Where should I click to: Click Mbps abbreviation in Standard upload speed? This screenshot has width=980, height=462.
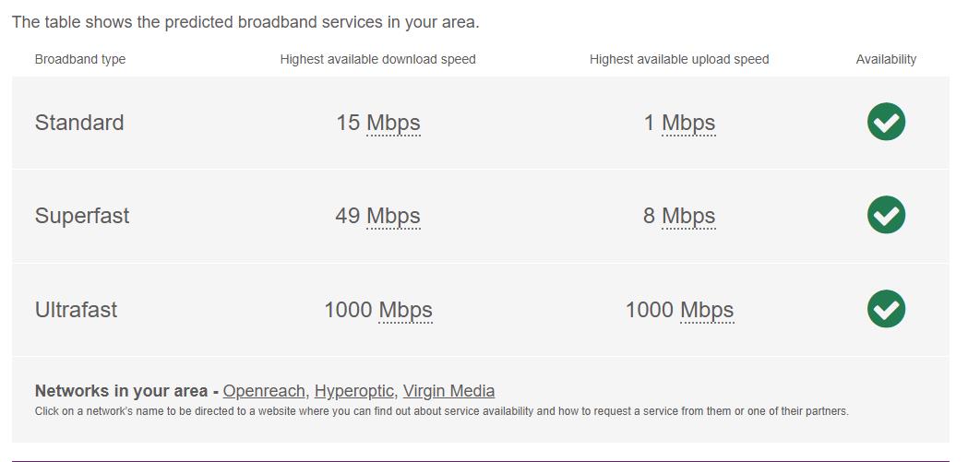(688, 123)
